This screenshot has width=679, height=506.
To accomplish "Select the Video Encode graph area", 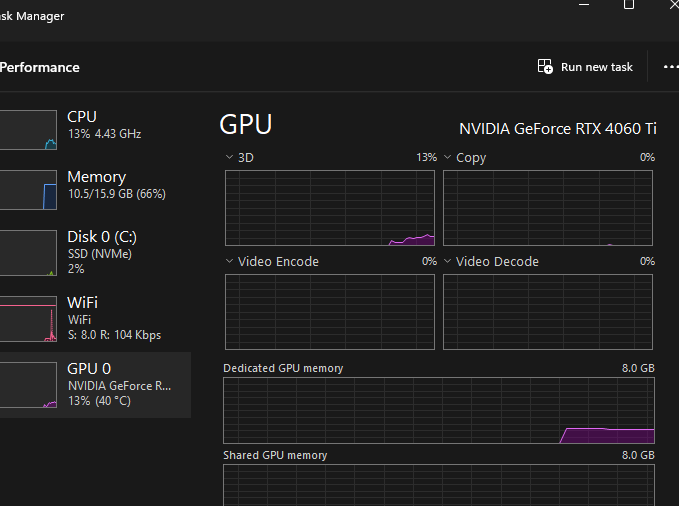I will pos(330,311).
